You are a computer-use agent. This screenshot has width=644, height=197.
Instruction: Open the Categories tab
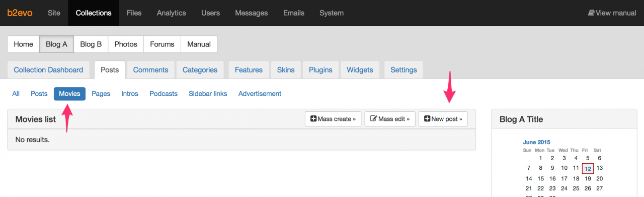pyautogui.click(x=200, y=70)
